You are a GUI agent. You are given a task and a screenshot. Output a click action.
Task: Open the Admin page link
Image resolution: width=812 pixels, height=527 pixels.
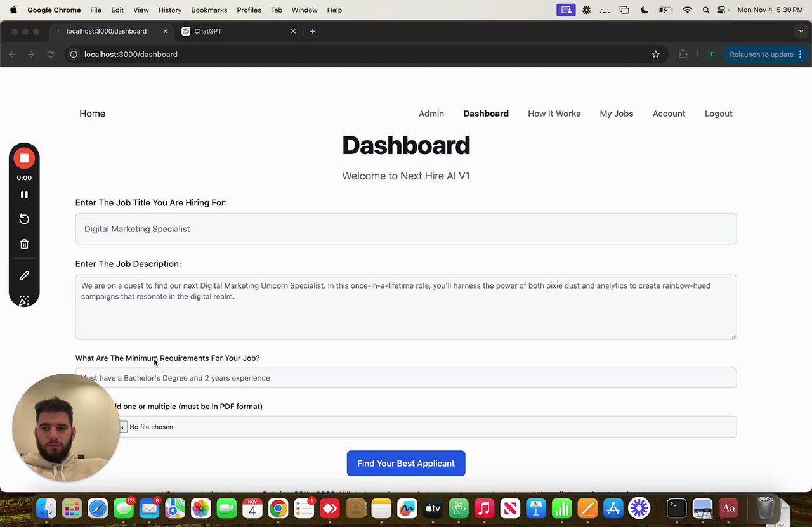pos(431,114)
